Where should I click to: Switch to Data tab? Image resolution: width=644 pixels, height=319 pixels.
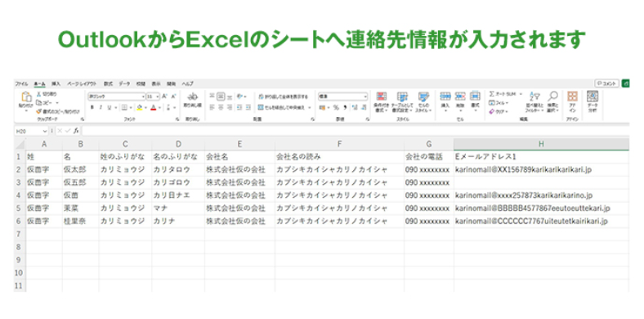point(124,83)
